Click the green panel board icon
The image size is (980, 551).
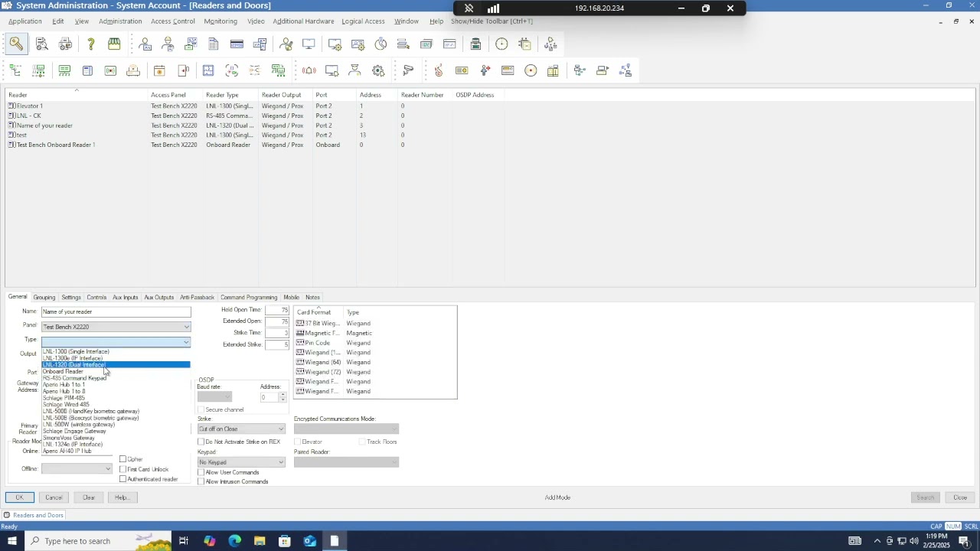[64, 70]
